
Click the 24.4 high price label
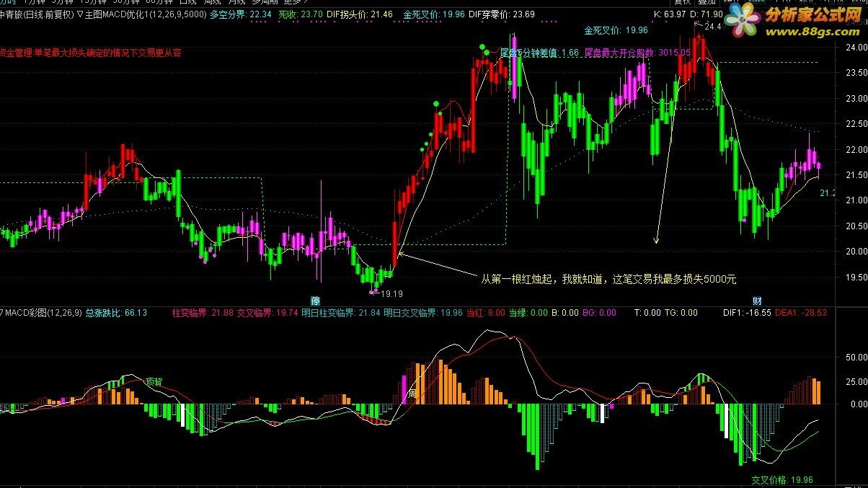pyautogui.click(x=712, y=27)
